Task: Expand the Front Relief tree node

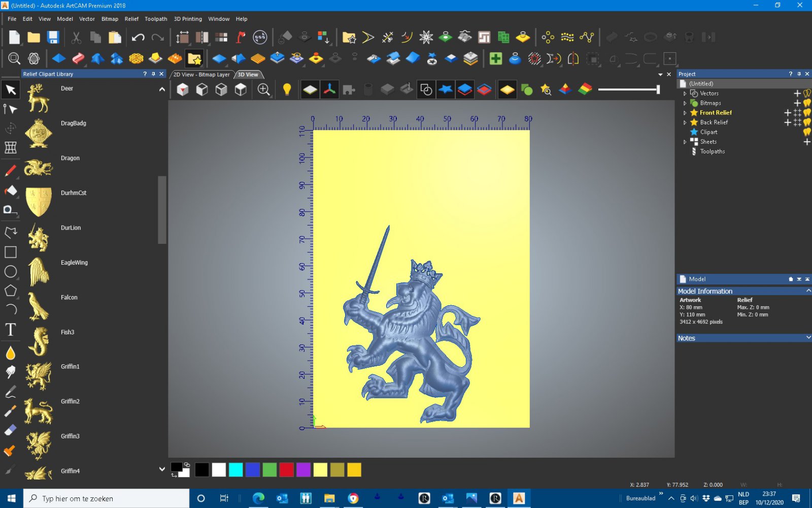Action: pos(685,113)
